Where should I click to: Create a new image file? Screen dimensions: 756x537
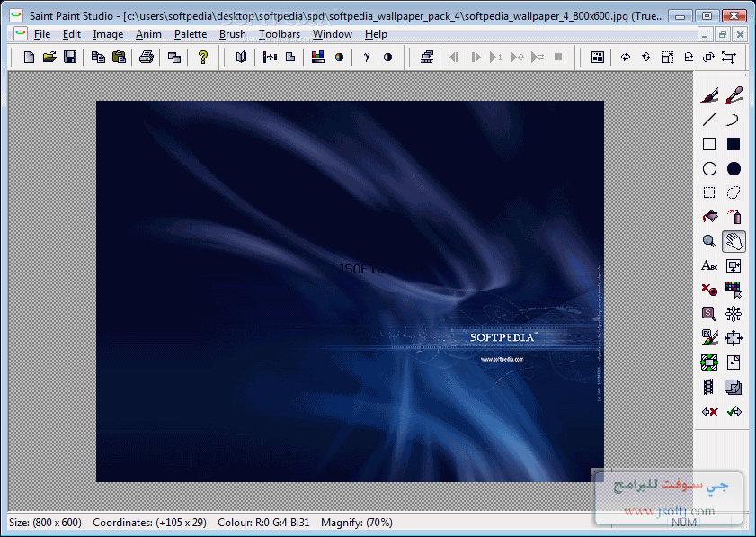click(x=29, y=57)
